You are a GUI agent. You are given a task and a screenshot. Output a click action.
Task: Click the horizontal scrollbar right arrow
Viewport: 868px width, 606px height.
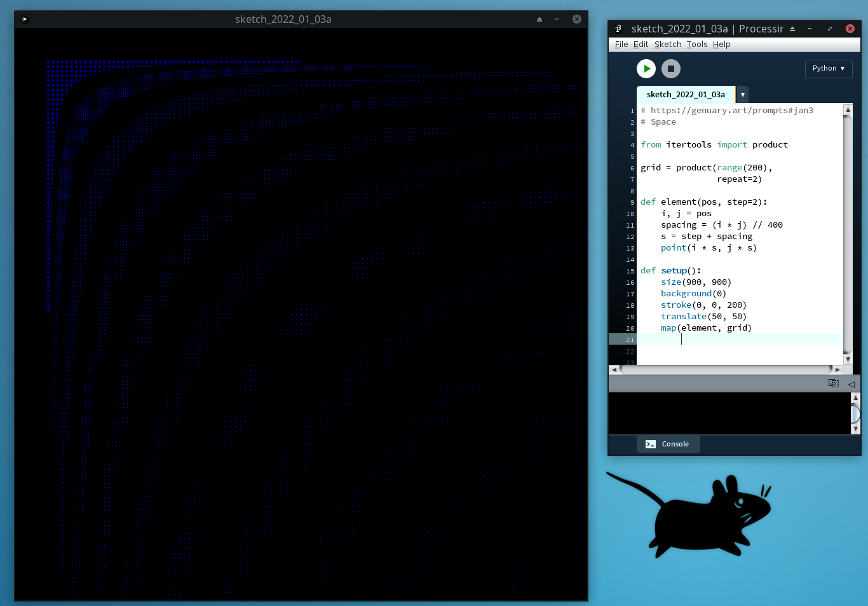(x=837, y=369)
